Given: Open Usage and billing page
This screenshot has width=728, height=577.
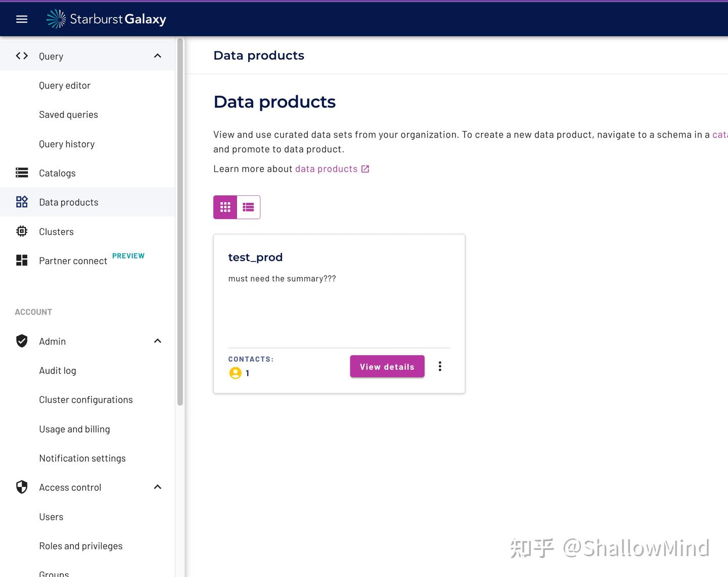Looking at the screenshot, I should (x=74, y=429).
